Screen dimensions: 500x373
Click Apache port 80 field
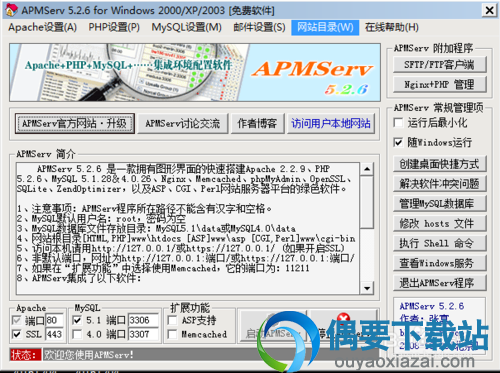pyautogui.click(x=54, y=320)
